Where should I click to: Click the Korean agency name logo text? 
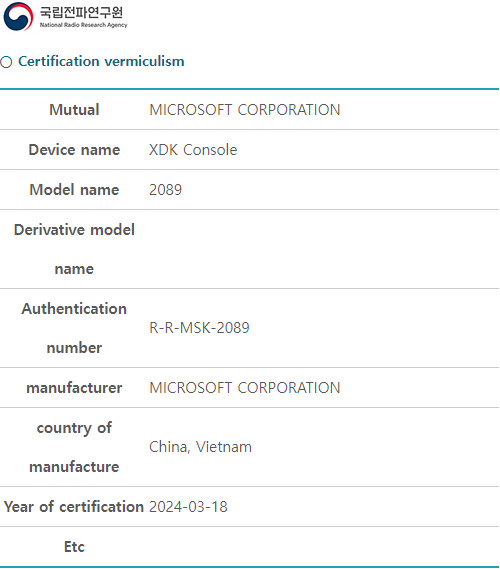tap(81, 12)
